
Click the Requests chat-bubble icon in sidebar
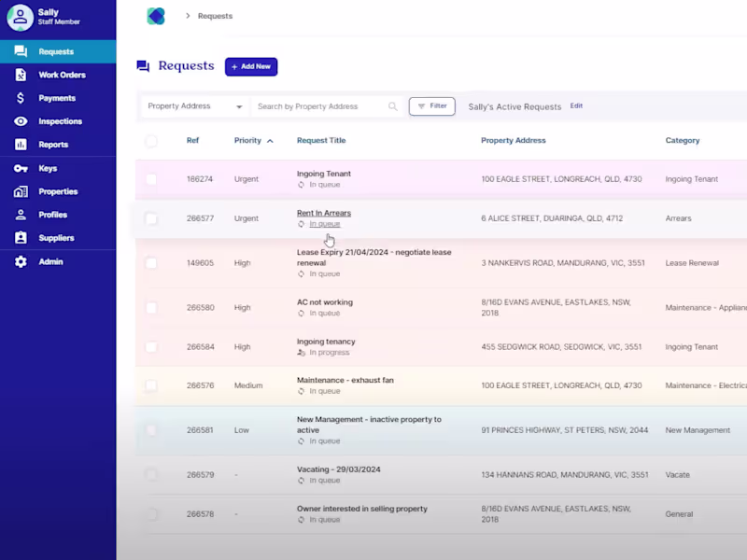[x=21, y=51]
